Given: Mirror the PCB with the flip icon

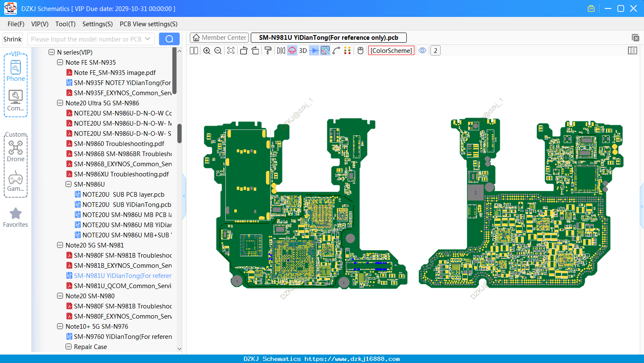Looking at the screenshot, I should (x=281, y=51).
